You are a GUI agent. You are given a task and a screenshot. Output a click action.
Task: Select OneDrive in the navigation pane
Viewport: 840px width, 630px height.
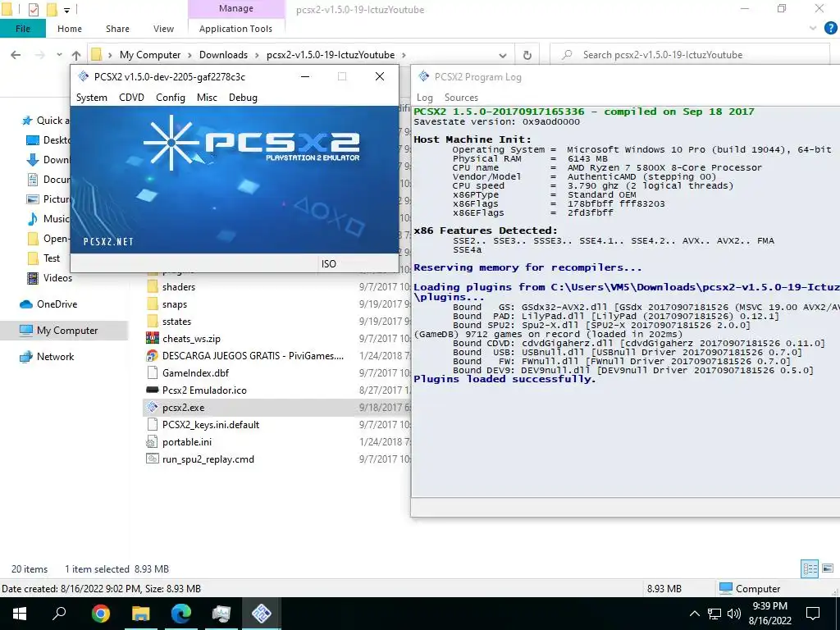click(48, 304)
